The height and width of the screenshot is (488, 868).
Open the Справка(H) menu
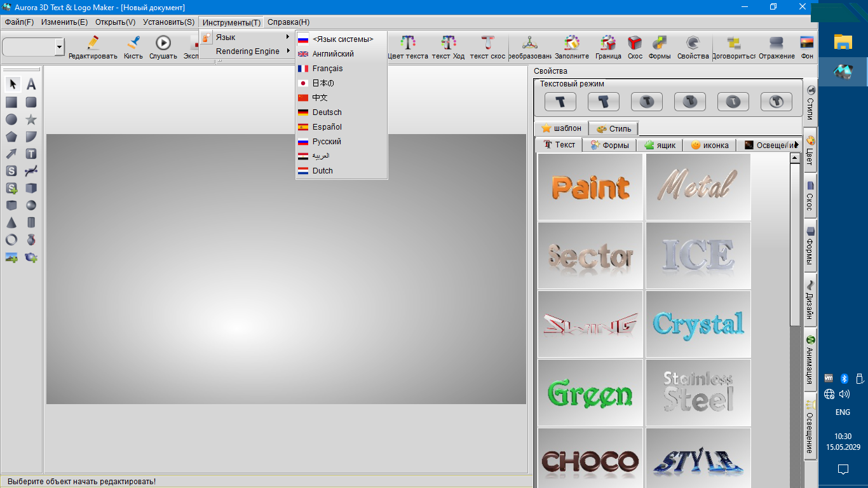[x=288, y=22]
